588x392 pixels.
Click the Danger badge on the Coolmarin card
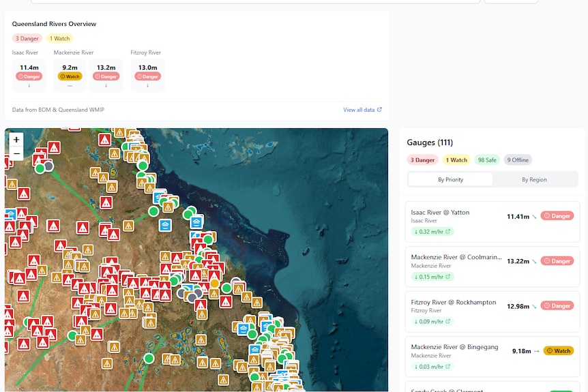tap(557, 261)
